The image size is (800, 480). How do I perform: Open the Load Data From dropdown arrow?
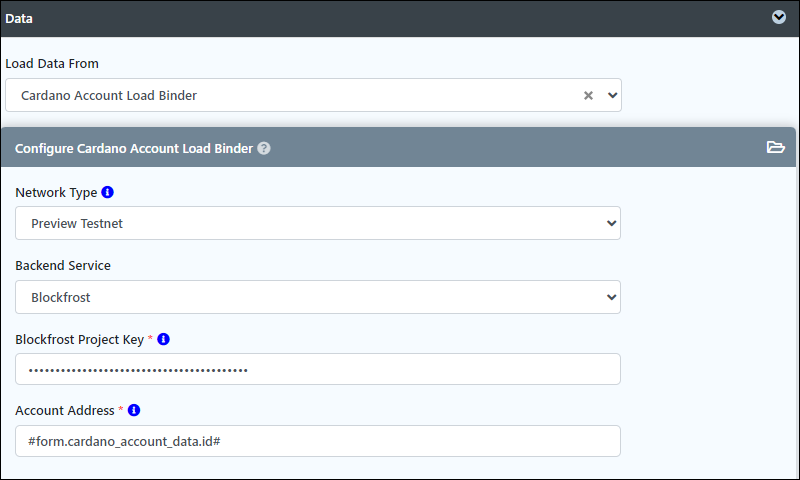[x=612, y=95]
